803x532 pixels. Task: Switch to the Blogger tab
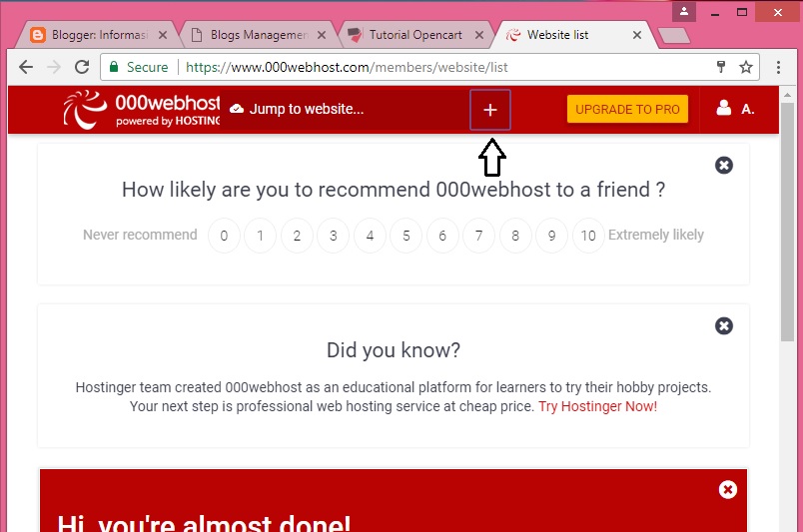99,35
